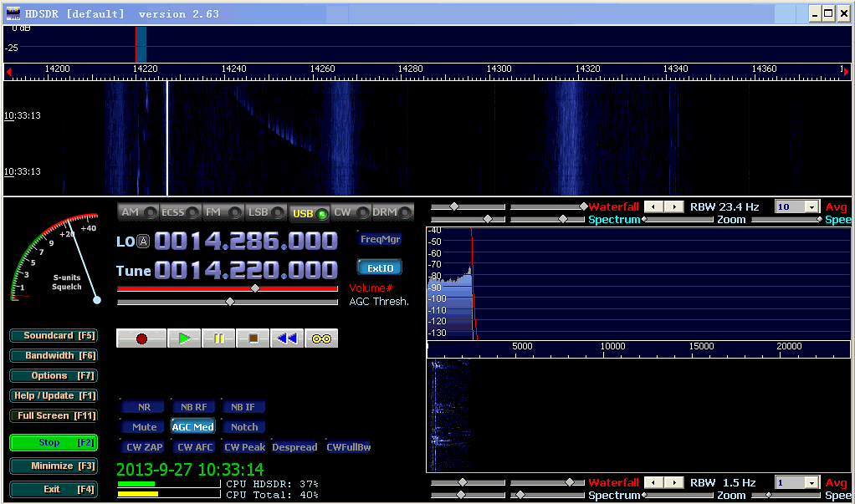
Task: Select AM demodulation mode
Action: click(x=138, y=212)
